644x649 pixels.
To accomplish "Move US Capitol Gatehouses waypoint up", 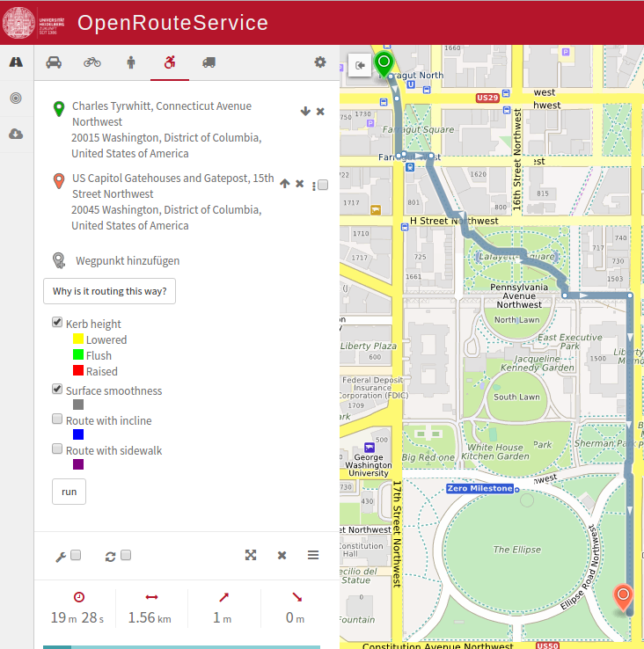I will click(284, 184).
